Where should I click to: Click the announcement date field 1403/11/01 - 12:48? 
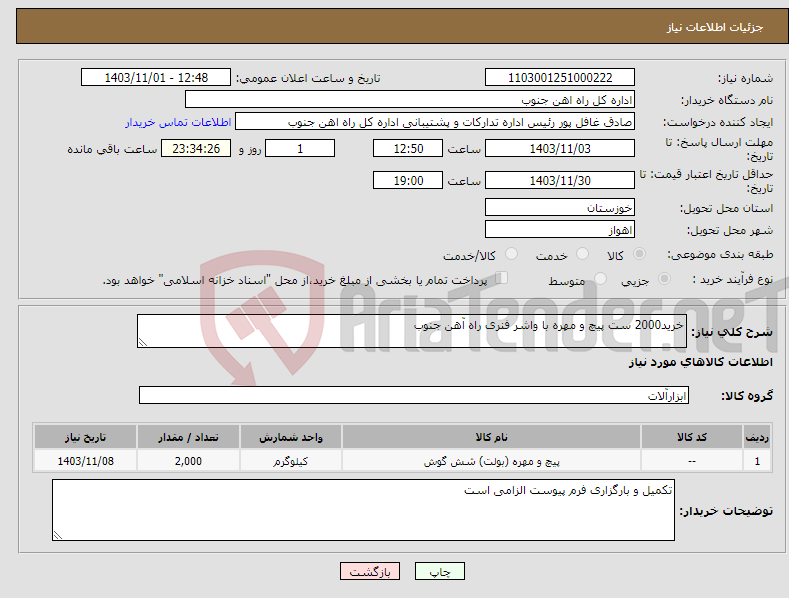[x=156, y=78]
